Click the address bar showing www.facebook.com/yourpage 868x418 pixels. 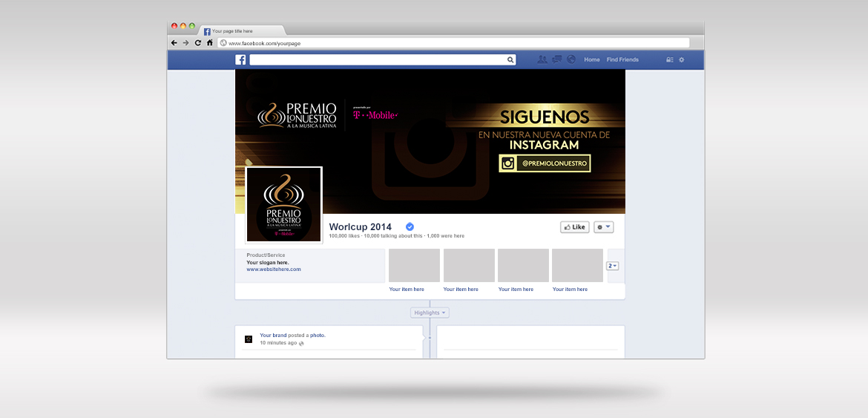click(x=454, y=42)
